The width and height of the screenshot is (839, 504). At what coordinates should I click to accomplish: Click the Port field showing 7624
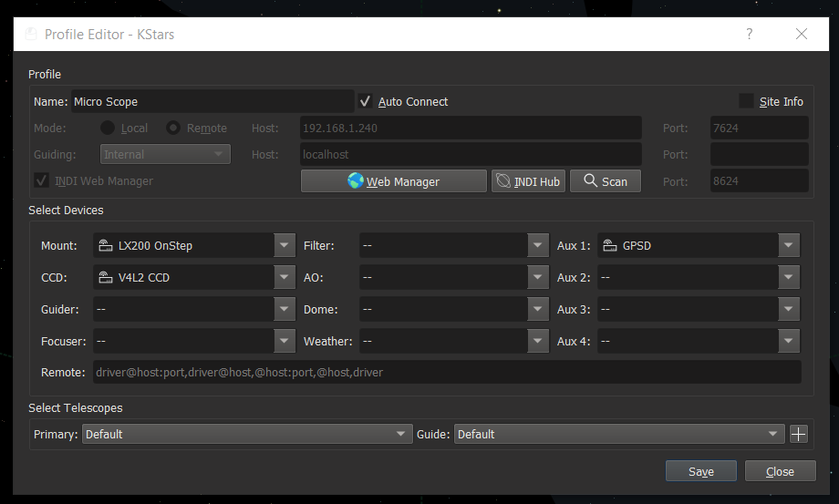coord(760,128)
